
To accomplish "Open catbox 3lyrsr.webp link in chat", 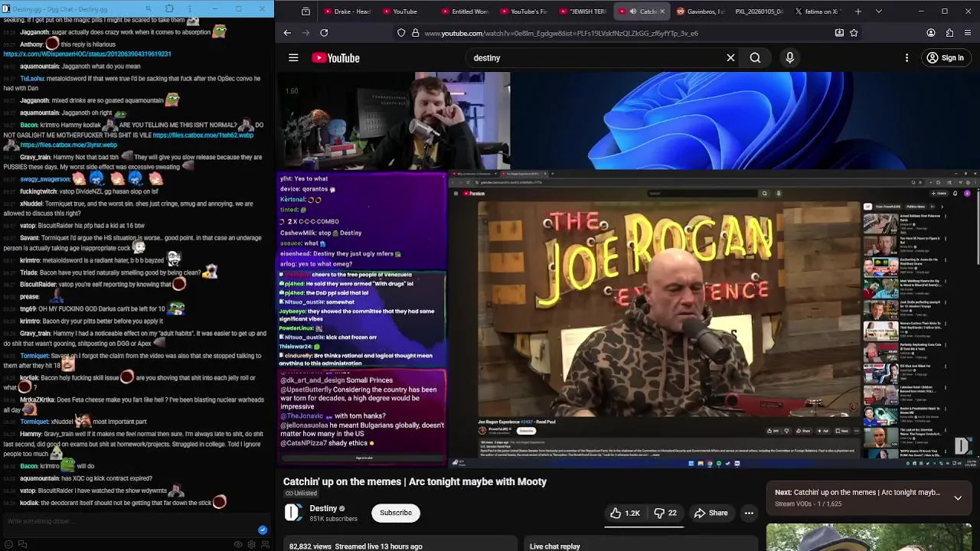I will [x=69, y=145].
